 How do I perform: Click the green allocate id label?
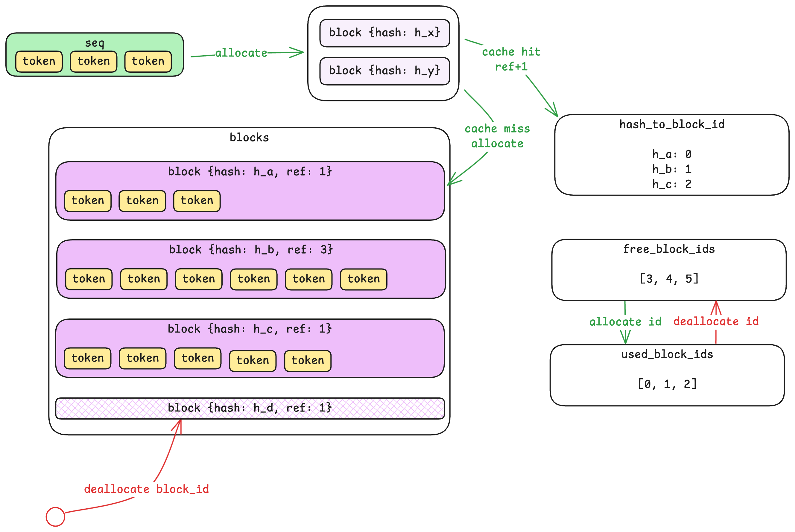(x=625, y=321)
